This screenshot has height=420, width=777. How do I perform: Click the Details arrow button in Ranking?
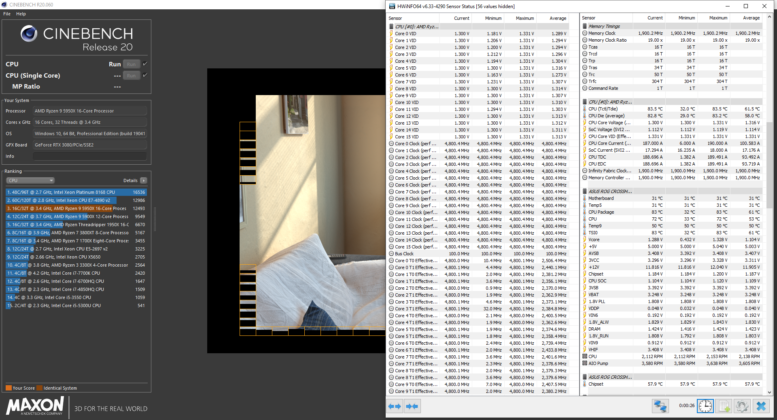click(x=143, y=180)
